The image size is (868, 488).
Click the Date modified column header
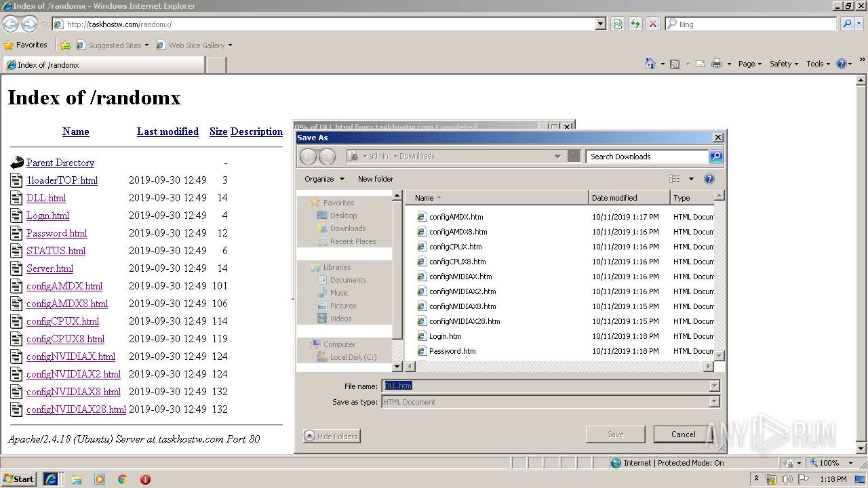pyautogui.click(x=629, y=198)
